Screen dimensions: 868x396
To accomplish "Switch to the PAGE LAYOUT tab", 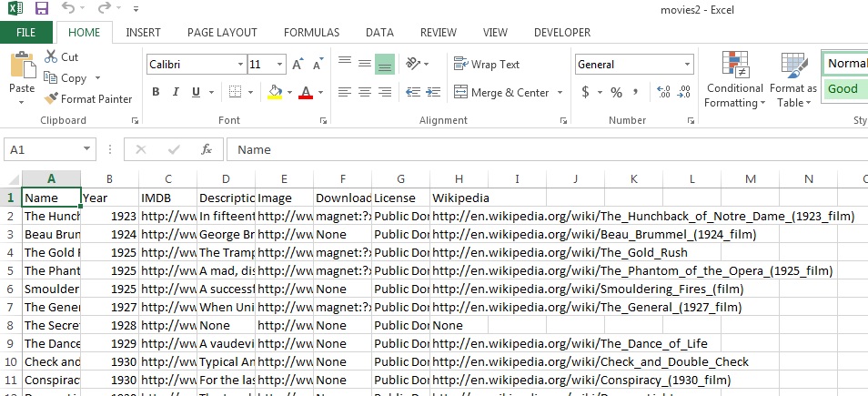I will tap(222, 33).
